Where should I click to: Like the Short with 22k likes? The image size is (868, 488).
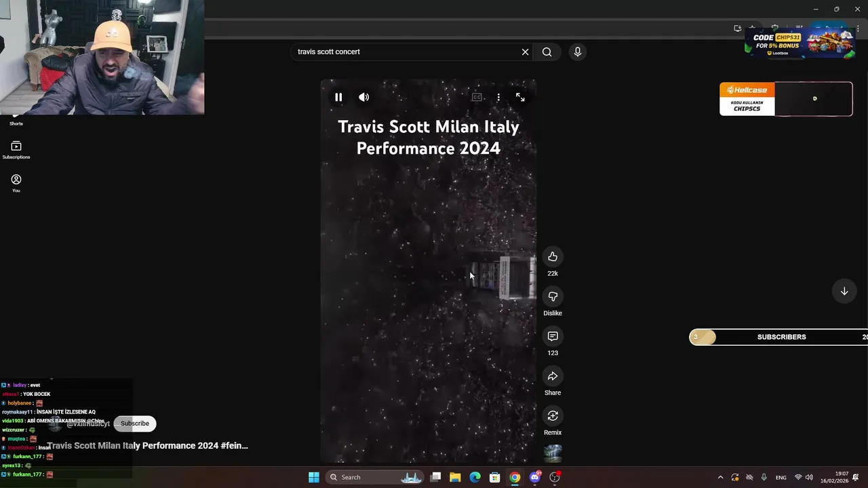pos(553,257)
